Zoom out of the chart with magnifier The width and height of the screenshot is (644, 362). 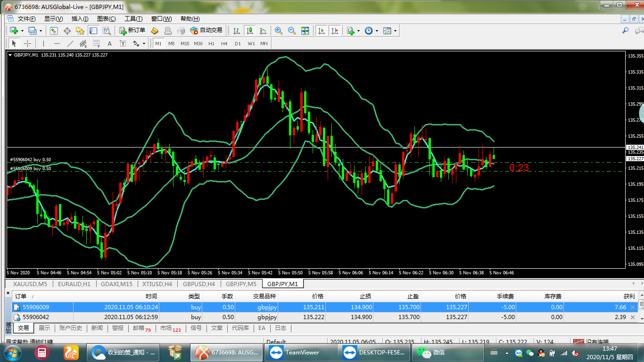click(x=292, y=31)
